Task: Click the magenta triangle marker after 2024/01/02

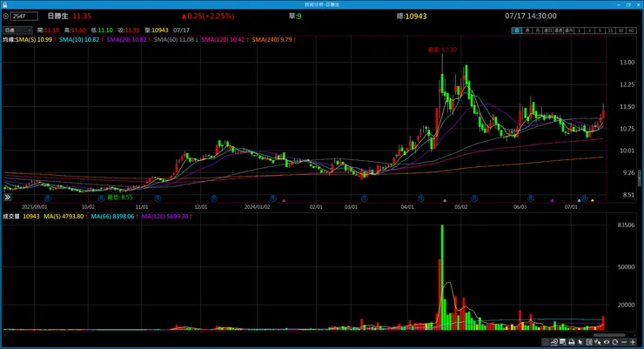Action: 284,200
